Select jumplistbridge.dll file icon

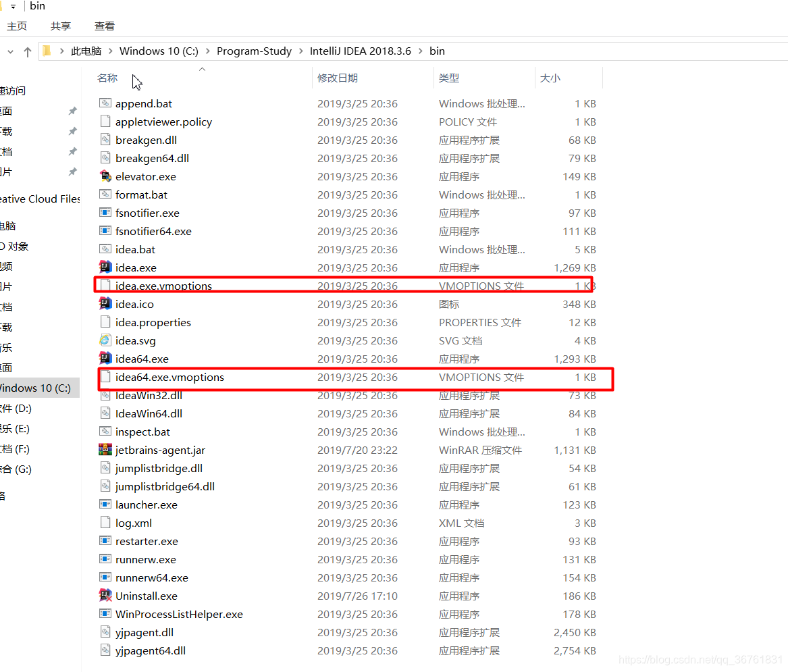click(105, 468)
